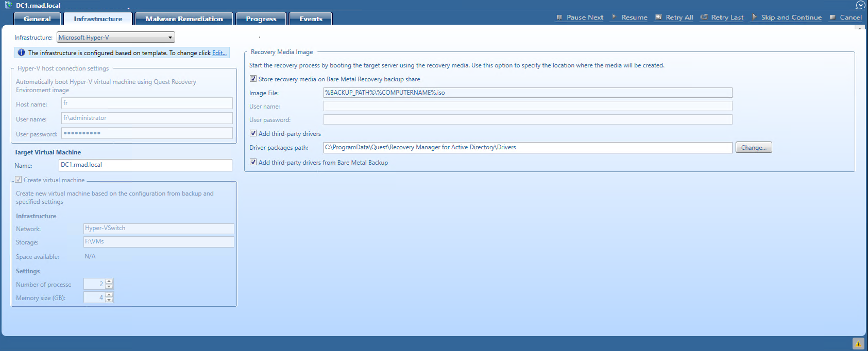Click the Cancel stop button

click(845, 17)
